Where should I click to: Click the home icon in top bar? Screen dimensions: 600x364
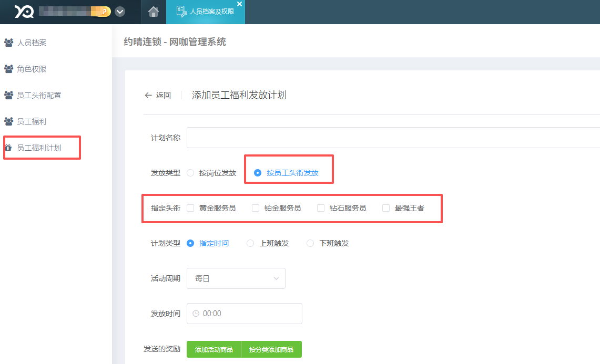pyautogui.click(x=154, y=12)
